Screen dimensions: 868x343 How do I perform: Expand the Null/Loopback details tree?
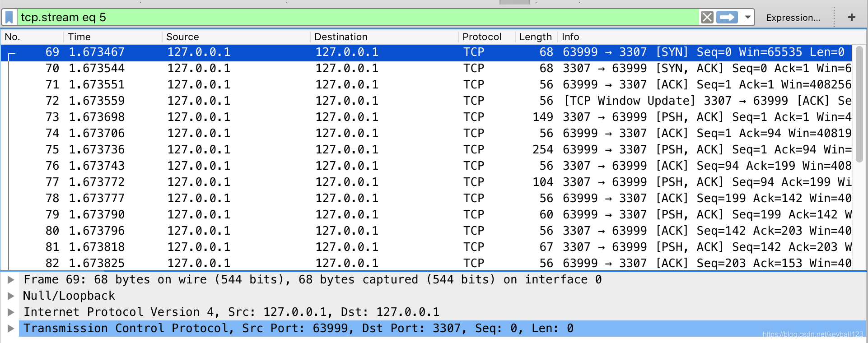click(11, 296)
